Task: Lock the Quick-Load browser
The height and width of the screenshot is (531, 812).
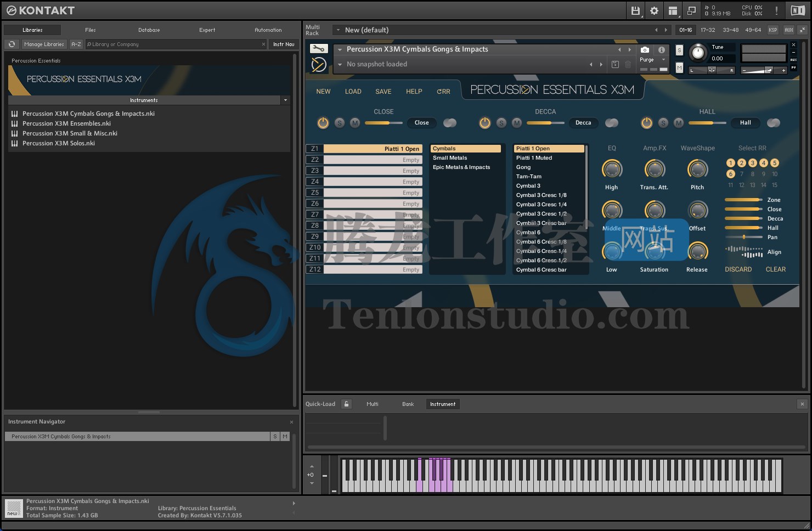Action: pos(346,404)
